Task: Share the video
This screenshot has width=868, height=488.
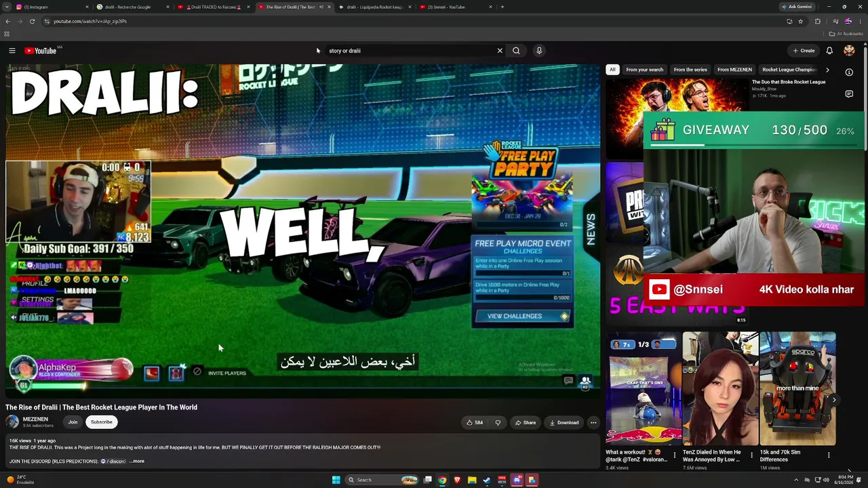Action: point(525,422)
